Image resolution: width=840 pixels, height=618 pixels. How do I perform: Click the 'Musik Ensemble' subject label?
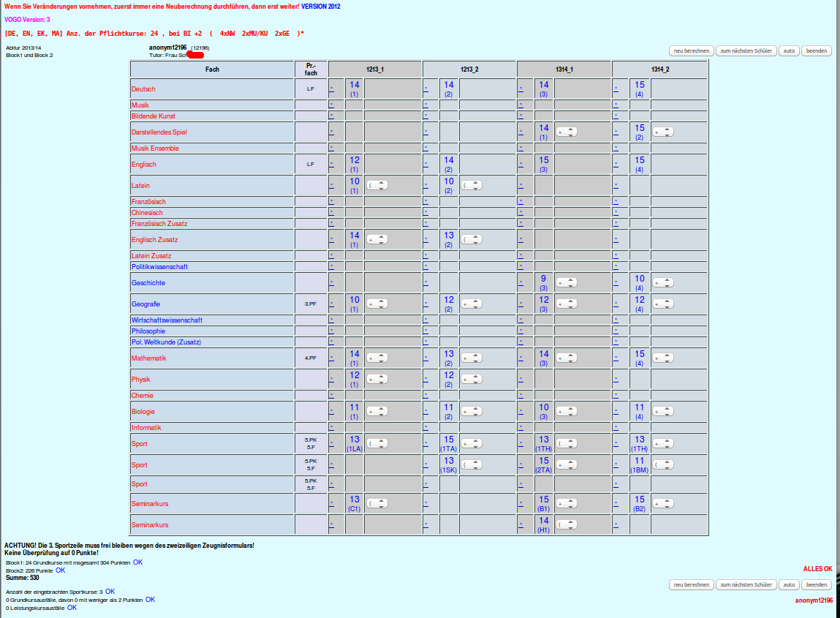tap(156, 148)
